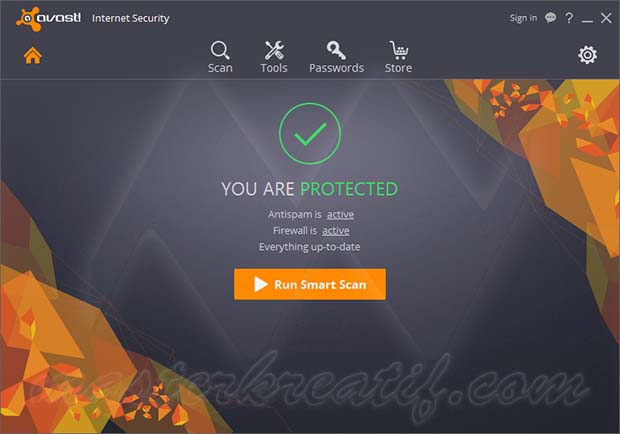
Task: Open the Tools wrench and screwdriver icon
Action: coord(274,50)
